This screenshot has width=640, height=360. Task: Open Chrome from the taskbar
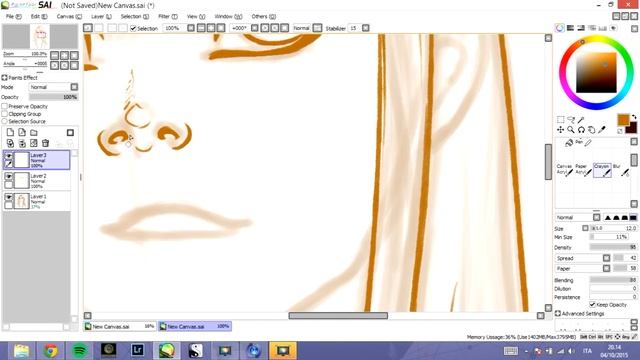(51, 351)
